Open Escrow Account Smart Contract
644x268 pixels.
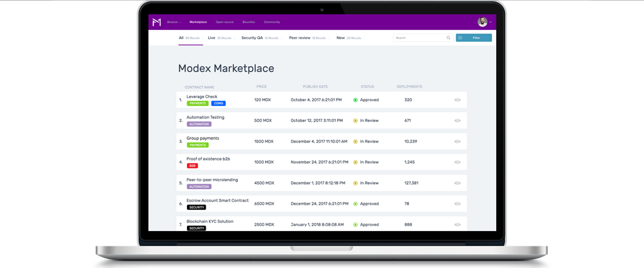[217, 201]
